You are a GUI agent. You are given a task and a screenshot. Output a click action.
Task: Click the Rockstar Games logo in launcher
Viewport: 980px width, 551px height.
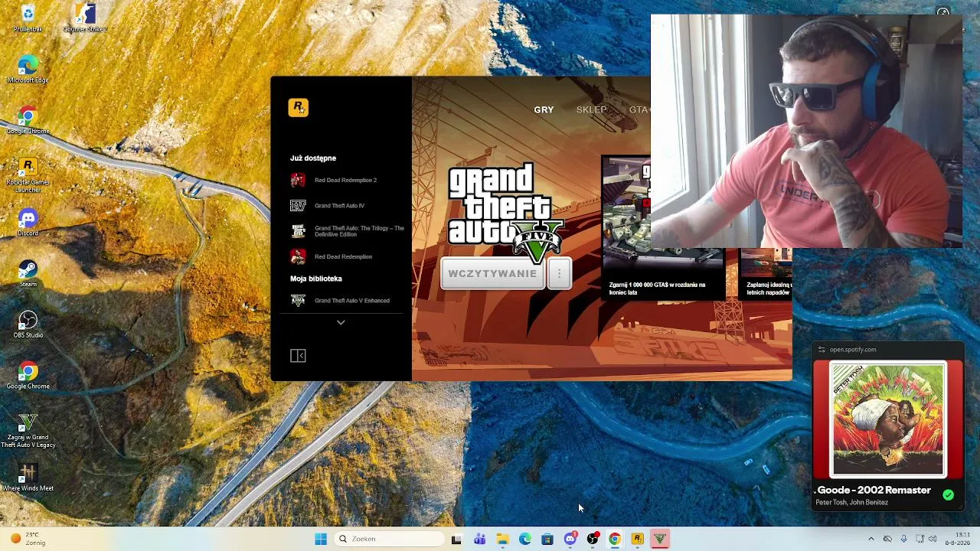[x=298, y=108]
